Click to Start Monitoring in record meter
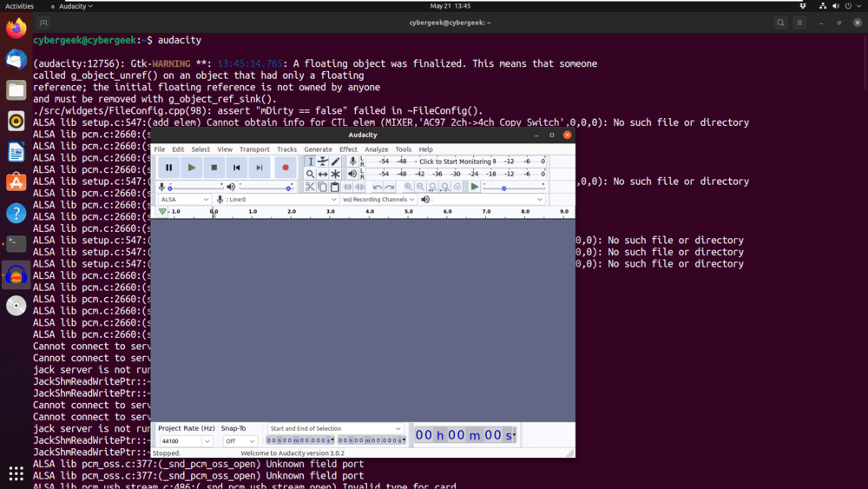Screen dimensions: 868x489 click(x=455, y=162)
